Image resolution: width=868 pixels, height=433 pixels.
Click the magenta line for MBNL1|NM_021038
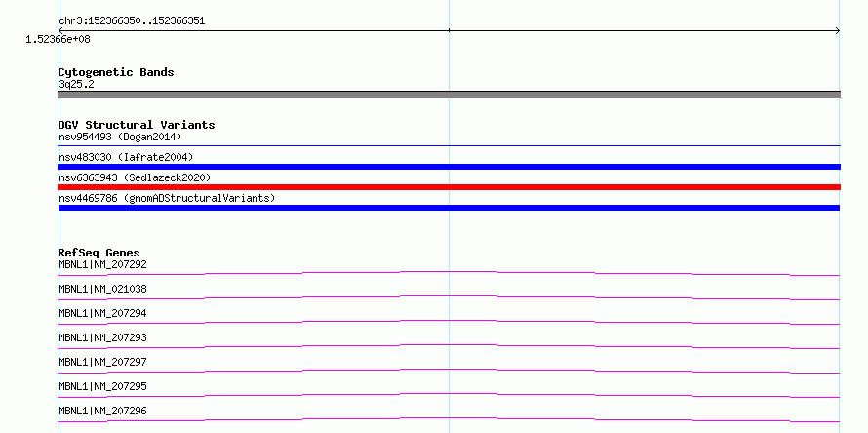point(449,297)
